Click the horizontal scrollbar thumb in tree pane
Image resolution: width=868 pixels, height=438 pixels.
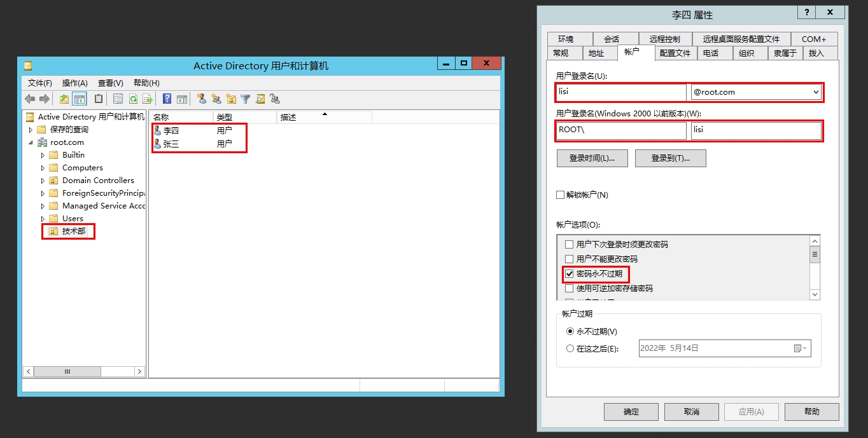[x=67, y=371]
